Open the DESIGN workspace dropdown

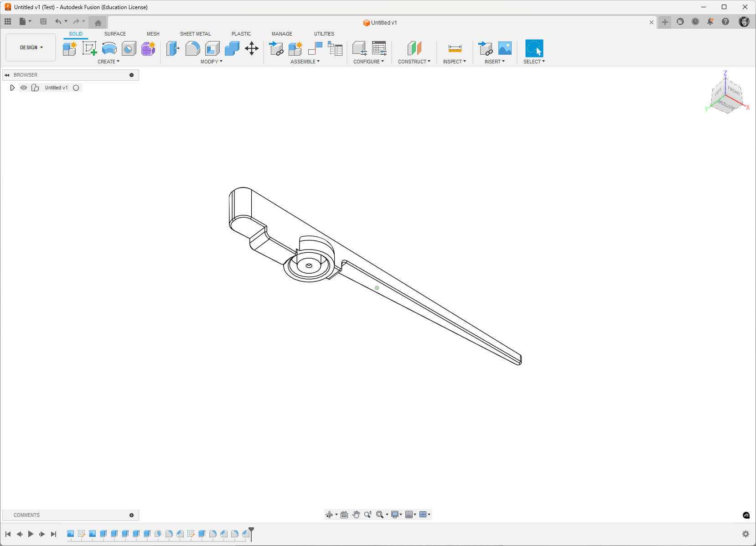coord(31,47)
